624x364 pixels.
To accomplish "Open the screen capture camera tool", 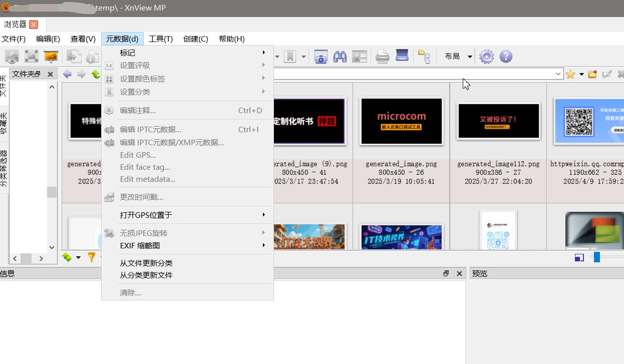I will point(321,57).
